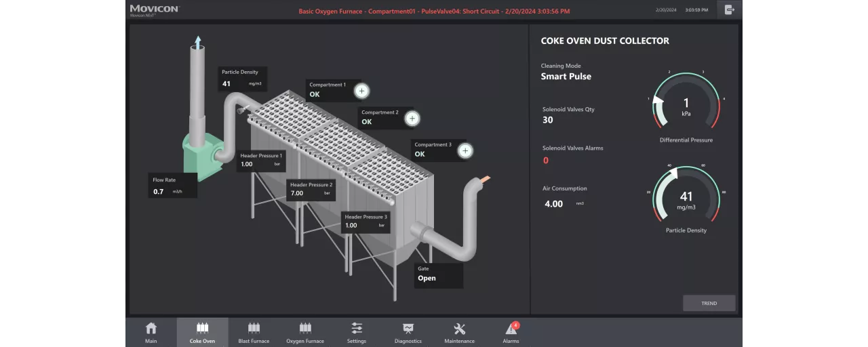Open the Diagnostics monitor icon
The width and height of the screenshot is (868, 347).
coord(408,329)
